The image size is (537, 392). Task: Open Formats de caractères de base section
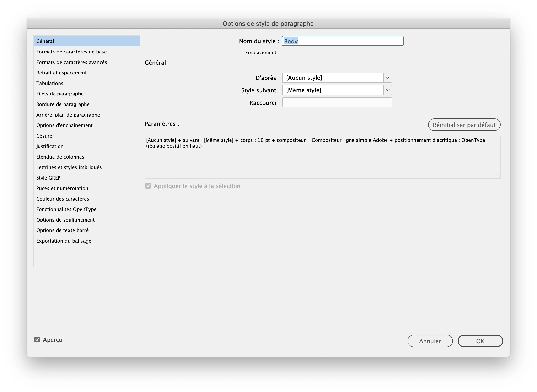tap(71, 52)
